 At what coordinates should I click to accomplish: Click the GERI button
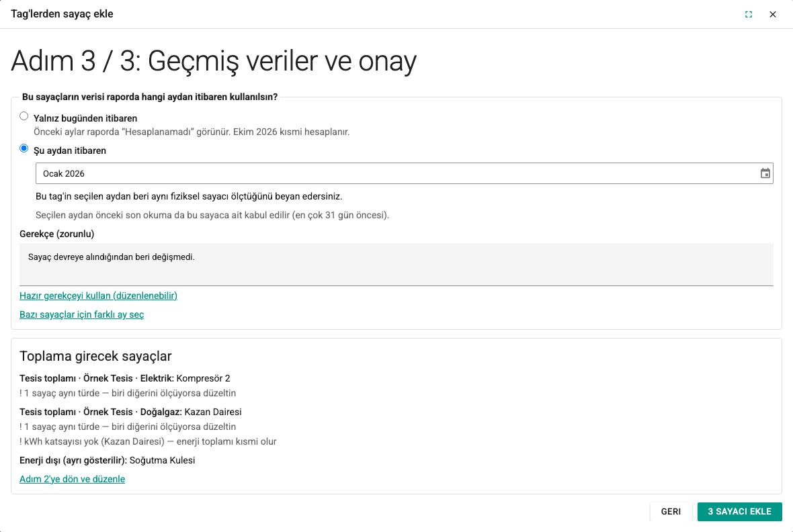671,512
